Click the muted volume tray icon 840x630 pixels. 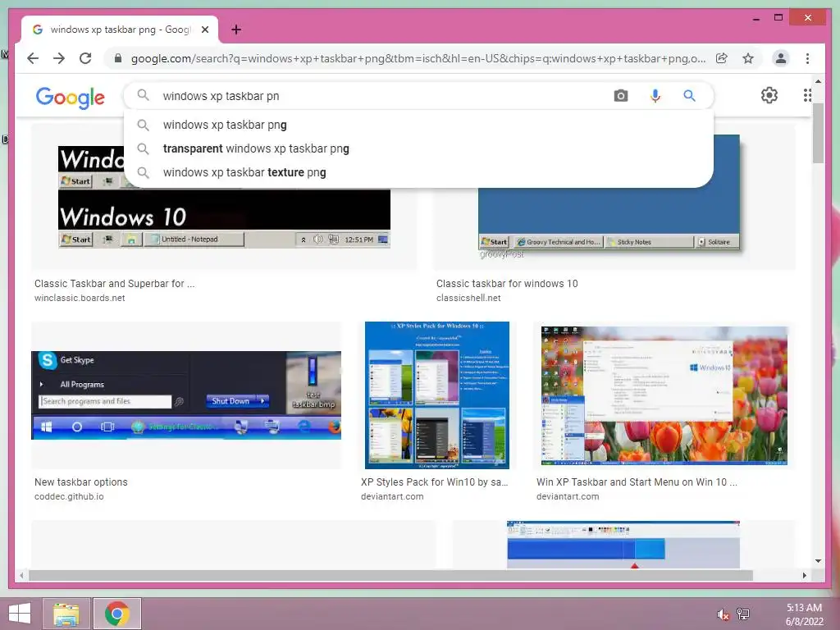(x=723, y=614)
